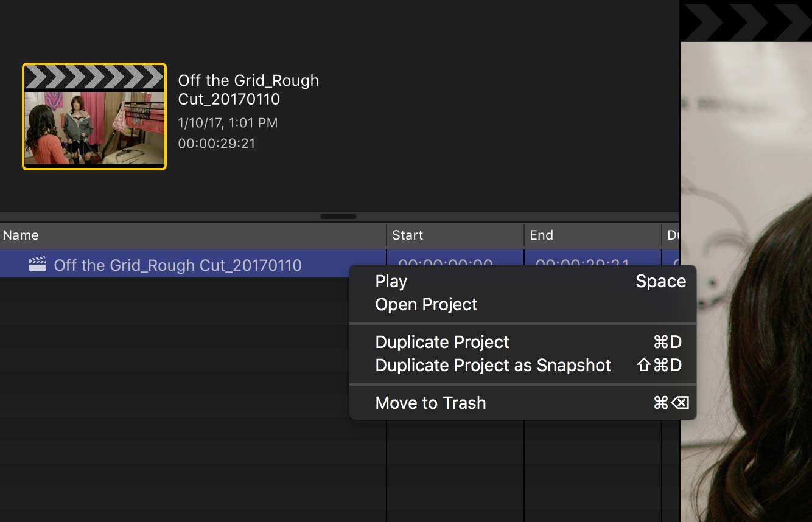
Task: Click the clapperboard icon in list row
Action: tap(37, 265)
